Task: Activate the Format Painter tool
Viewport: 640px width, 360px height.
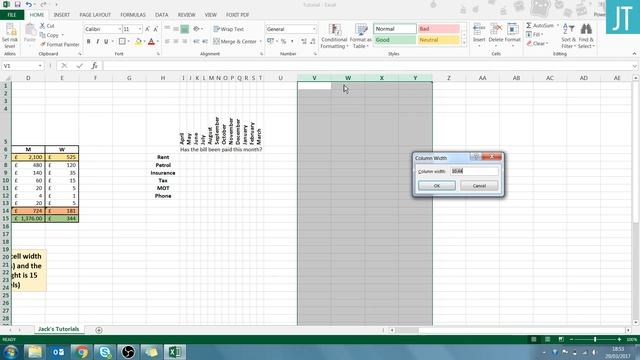Action: [x=59, y=44]
